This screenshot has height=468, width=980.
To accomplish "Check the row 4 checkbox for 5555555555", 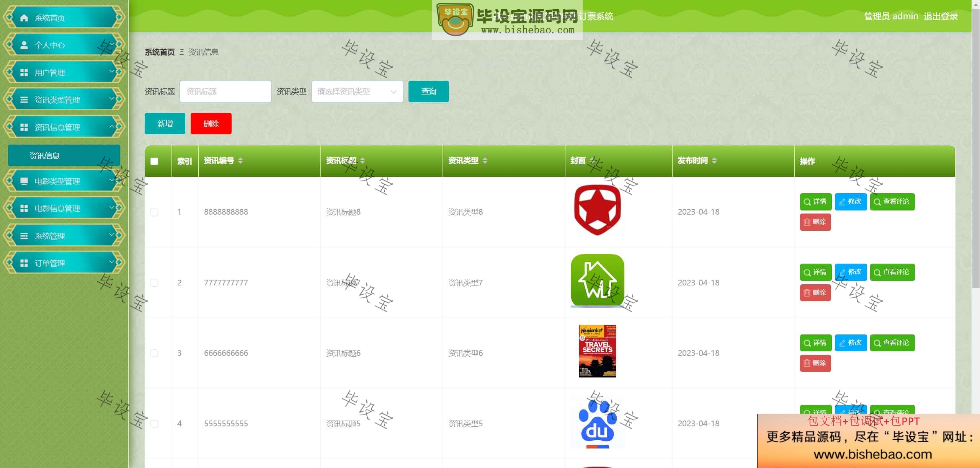I will pyautogui.click(x=154, y=424).
